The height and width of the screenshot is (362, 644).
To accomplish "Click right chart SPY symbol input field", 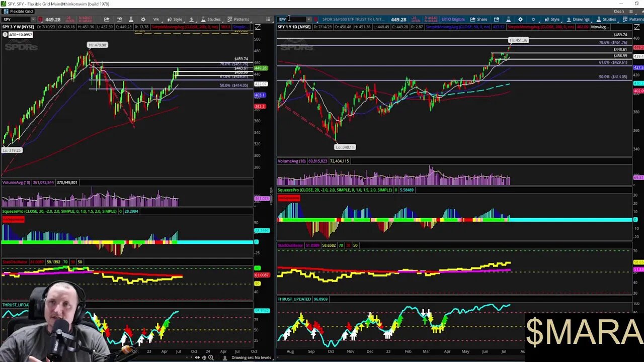I will (291, 20).
